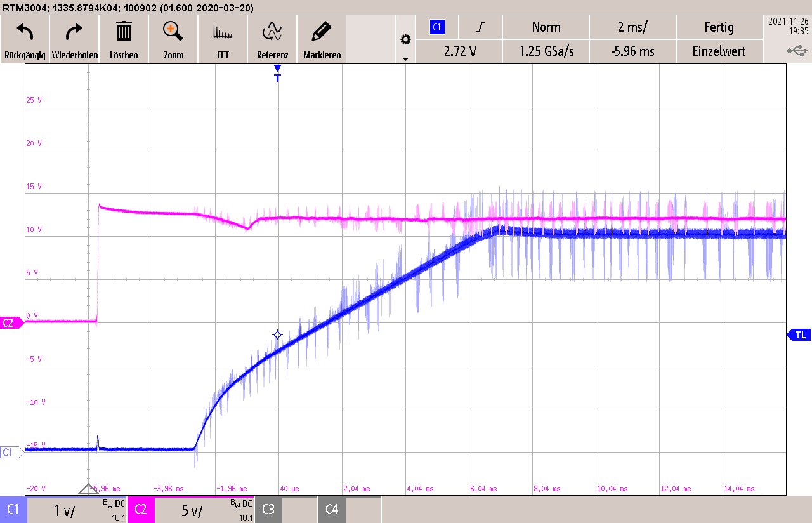Click the Einzelwert acquisition mode

719,51
